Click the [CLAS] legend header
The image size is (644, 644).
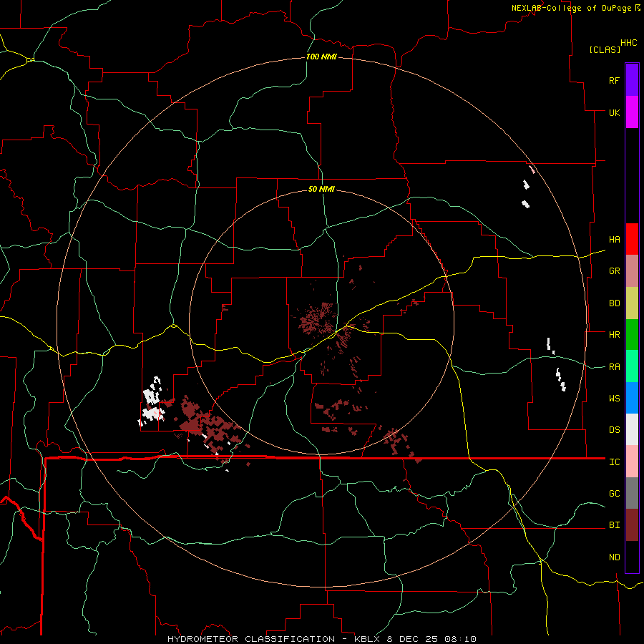point(605,49)
